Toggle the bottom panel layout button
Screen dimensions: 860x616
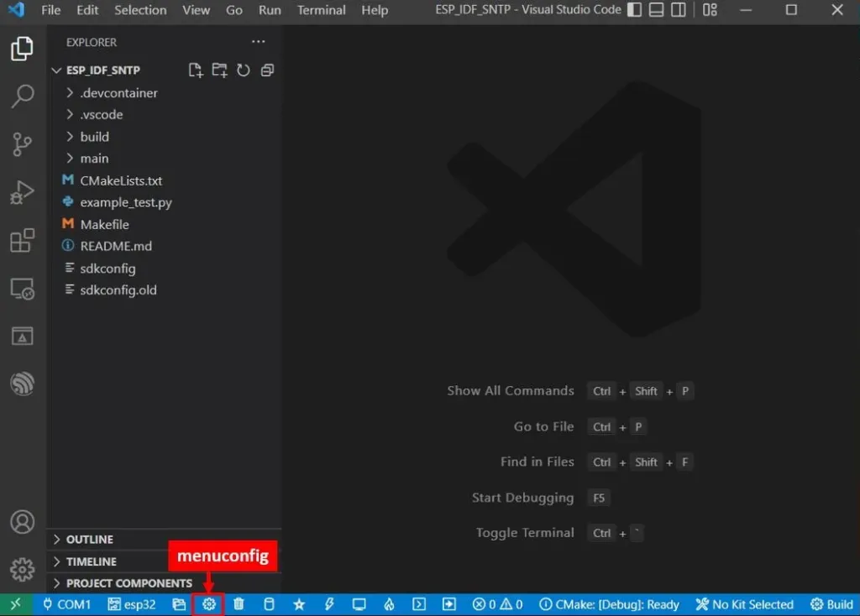pyautogui.click(x=656, y=10)
